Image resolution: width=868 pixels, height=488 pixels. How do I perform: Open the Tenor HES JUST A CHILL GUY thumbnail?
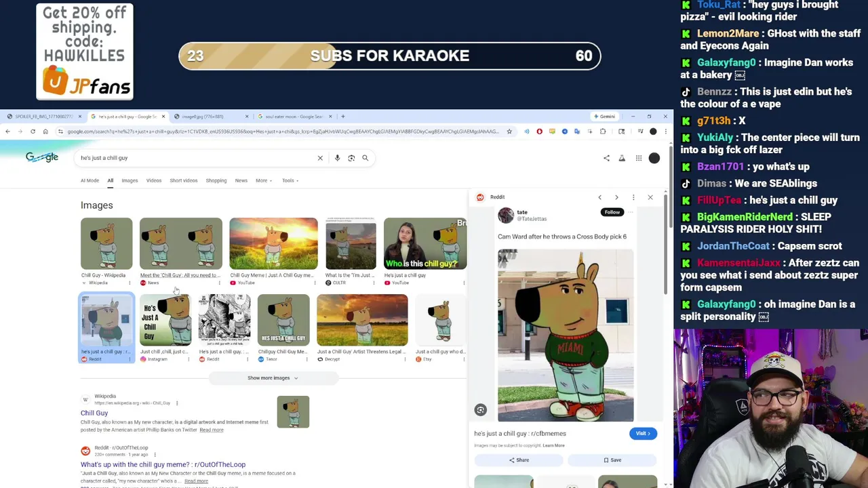(283, 320)
